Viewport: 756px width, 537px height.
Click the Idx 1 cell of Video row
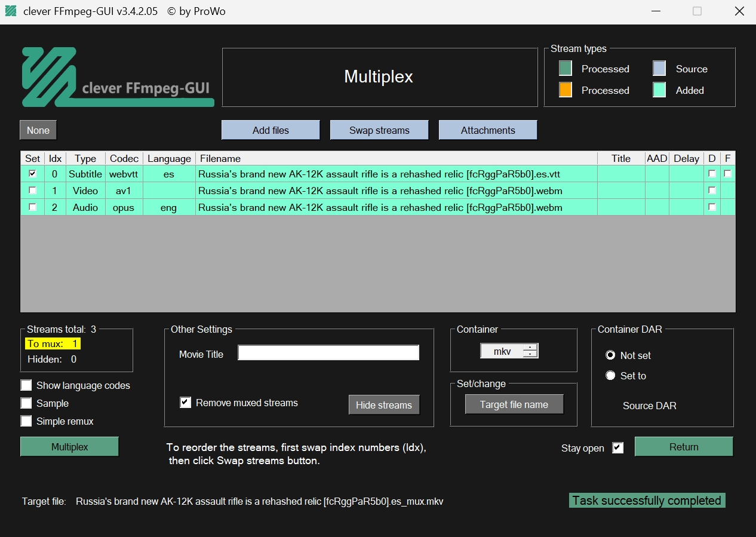55,191
